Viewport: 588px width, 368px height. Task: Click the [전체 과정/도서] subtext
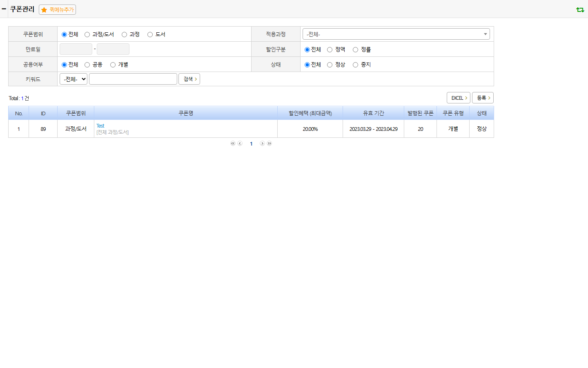point(113,132)
